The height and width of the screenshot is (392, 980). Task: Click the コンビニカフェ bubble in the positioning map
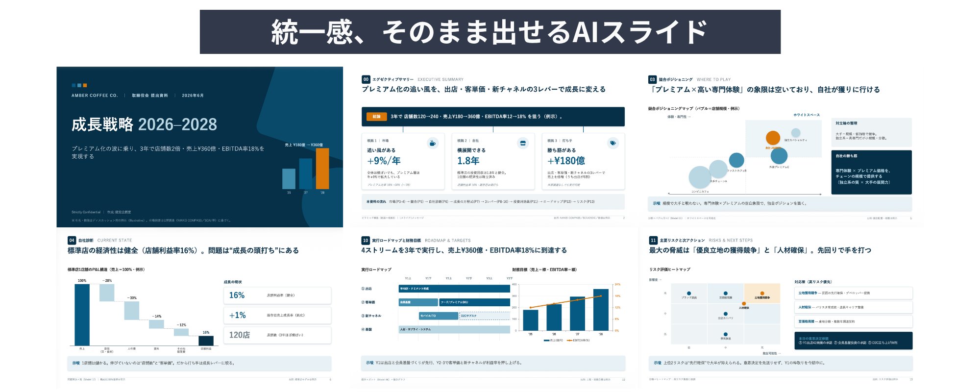click(700, 177)
